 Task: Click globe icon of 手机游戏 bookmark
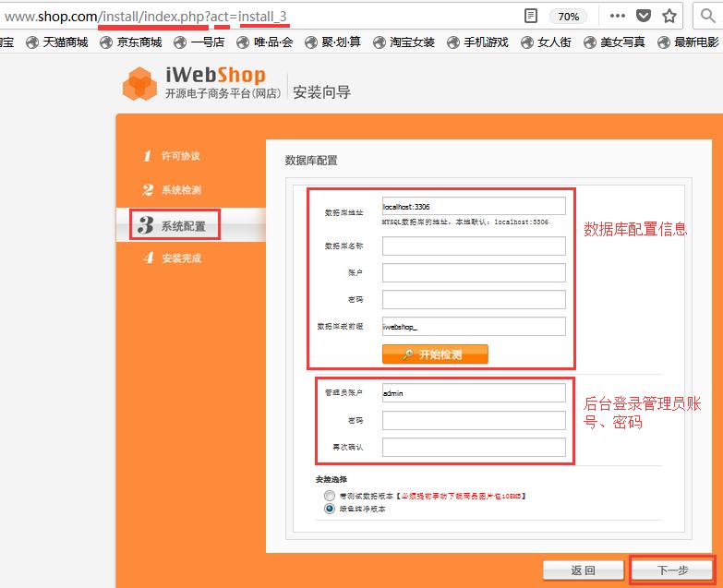pos(452,42)
